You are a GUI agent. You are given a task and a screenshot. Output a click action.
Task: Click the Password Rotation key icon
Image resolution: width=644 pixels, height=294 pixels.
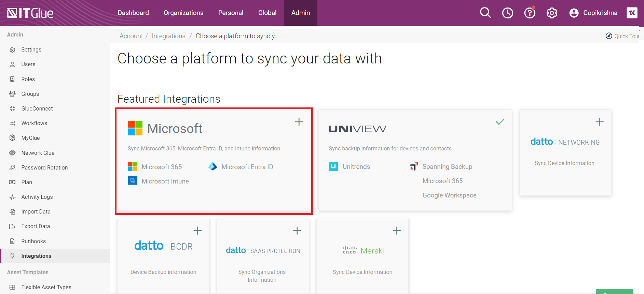(x=12, y=167)
